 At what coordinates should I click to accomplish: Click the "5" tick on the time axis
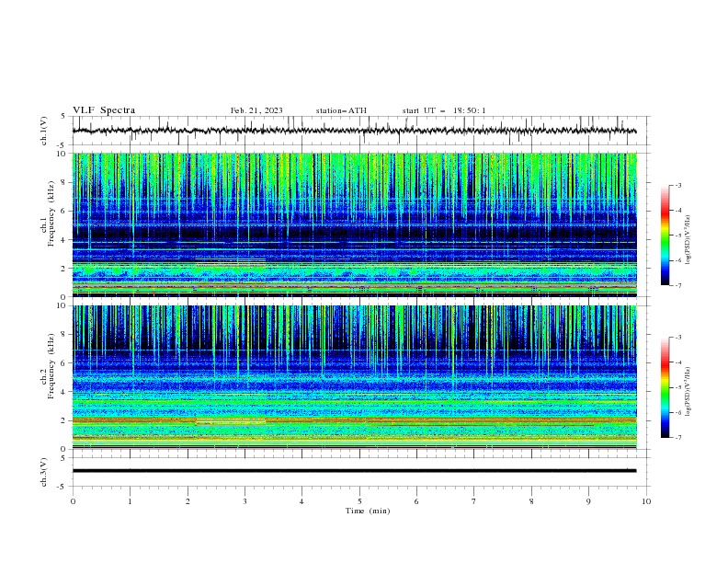(x=359, y=501)
